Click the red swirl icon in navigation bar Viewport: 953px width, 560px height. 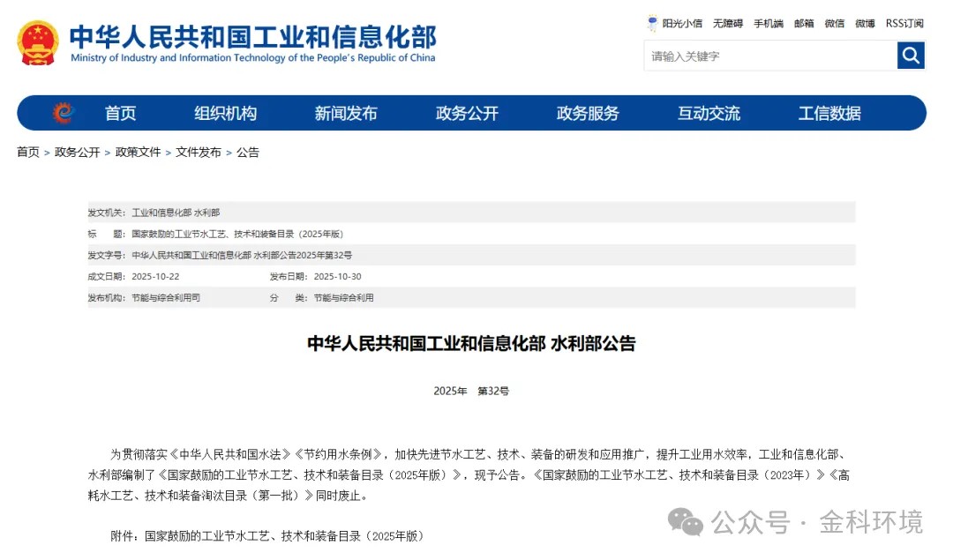(x=63, y=113)
